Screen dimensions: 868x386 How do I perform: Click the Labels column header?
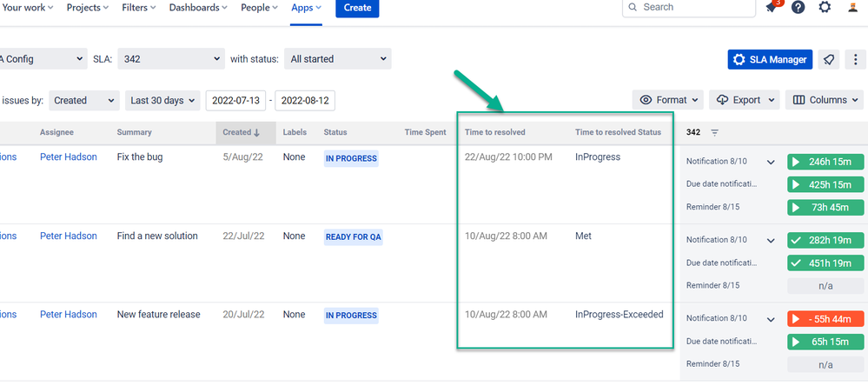(295, 132)
